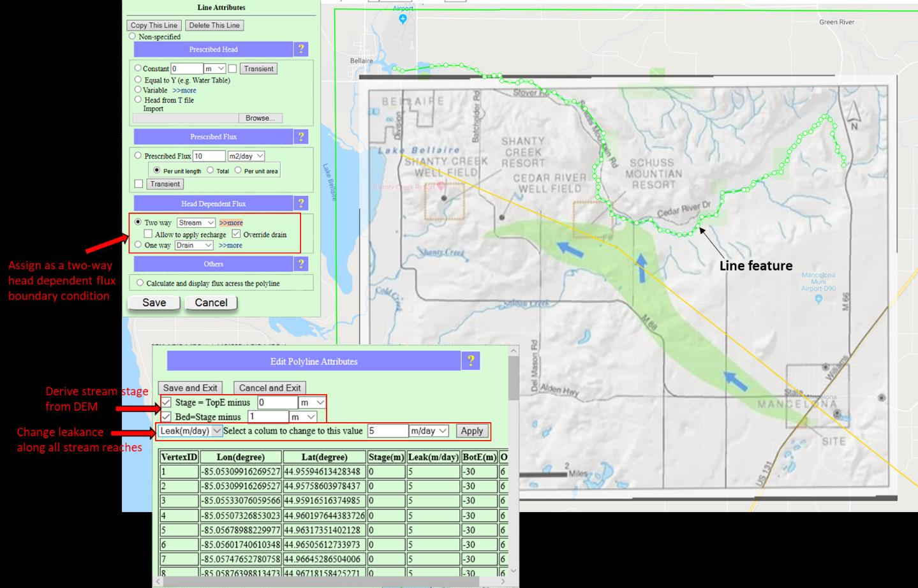
Task: Open help for Head Dependent Flux section
Action: [x=301, y=203]
